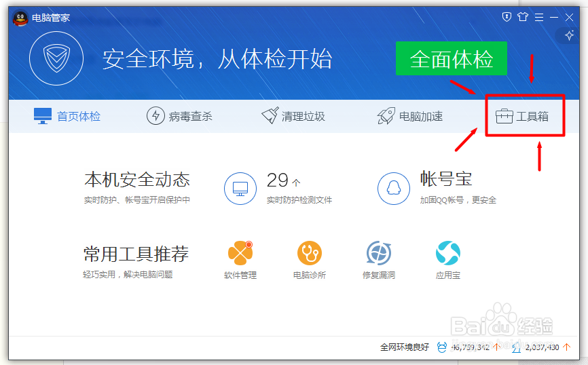Open the security shield icon in title bar
The width and height of the screenshot is (588, 365).
pyautogui.click(x=507, y=17)
